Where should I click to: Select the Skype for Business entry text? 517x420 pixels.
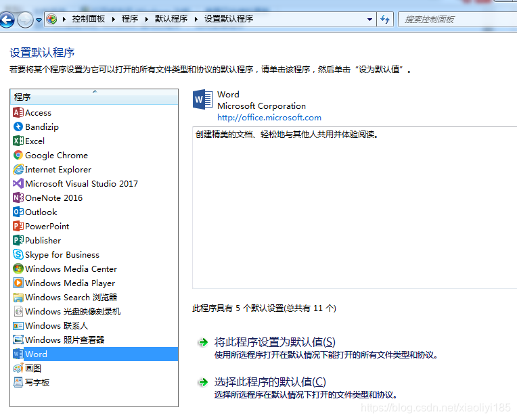(62, 254)
